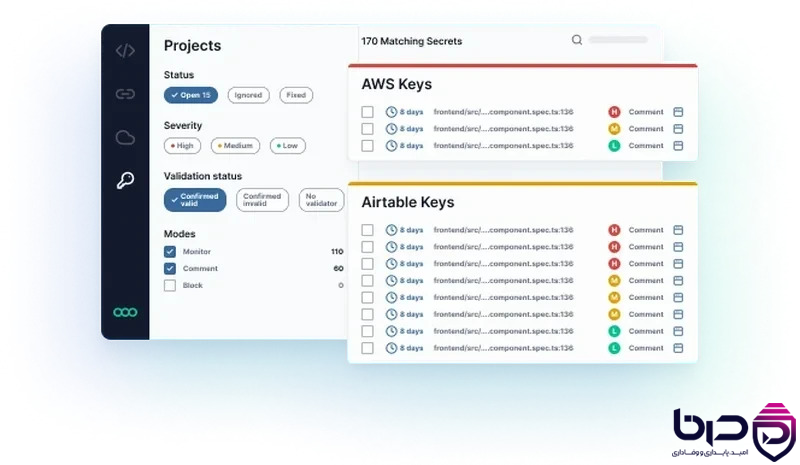Open the link icon in the sidebar
The width and height of the screenshot is (800, 465).
point(125,94)
